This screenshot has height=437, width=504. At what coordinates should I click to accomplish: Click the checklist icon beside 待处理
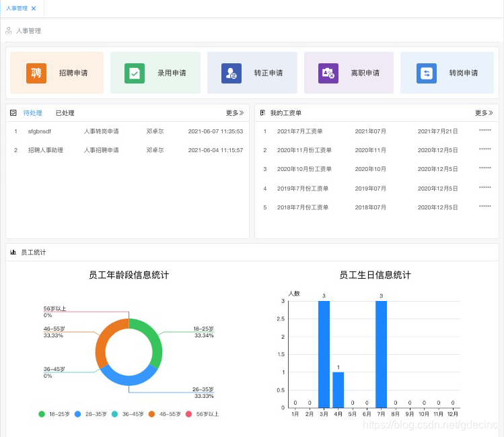13,113
